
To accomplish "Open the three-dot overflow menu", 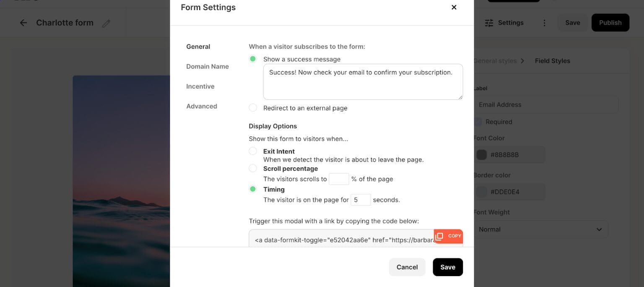I will (x=544, y=23).
